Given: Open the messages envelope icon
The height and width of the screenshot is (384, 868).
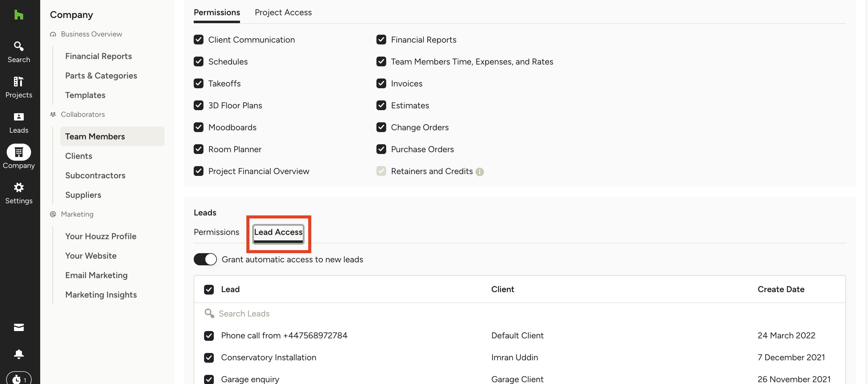Looking at the screenshot, I should pyautogui.click(x=19, y=327).
